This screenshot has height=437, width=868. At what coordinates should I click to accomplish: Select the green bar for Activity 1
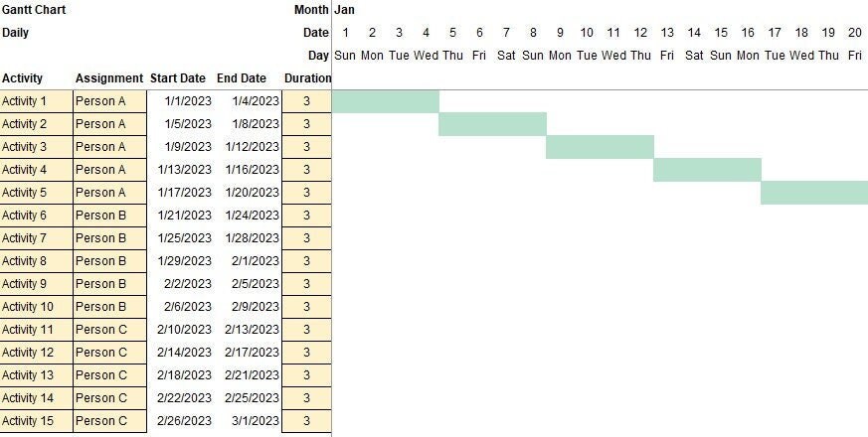click(x=386, y=101)
